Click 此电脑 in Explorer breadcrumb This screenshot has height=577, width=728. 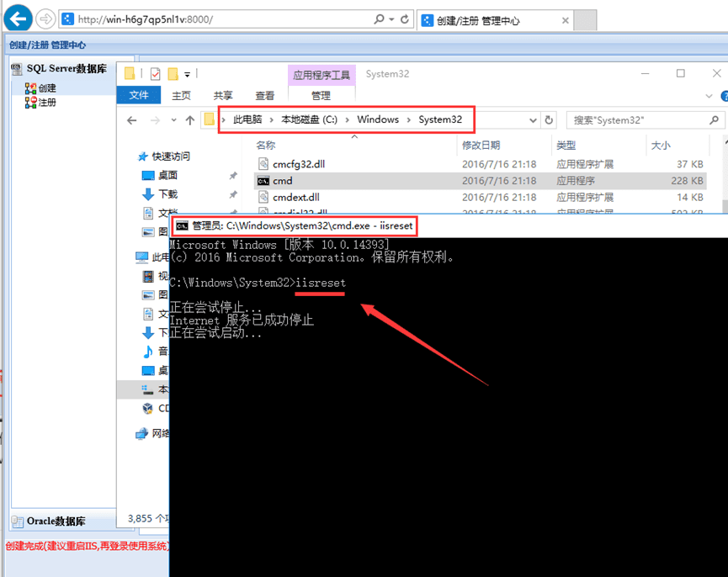coord(247,119)
